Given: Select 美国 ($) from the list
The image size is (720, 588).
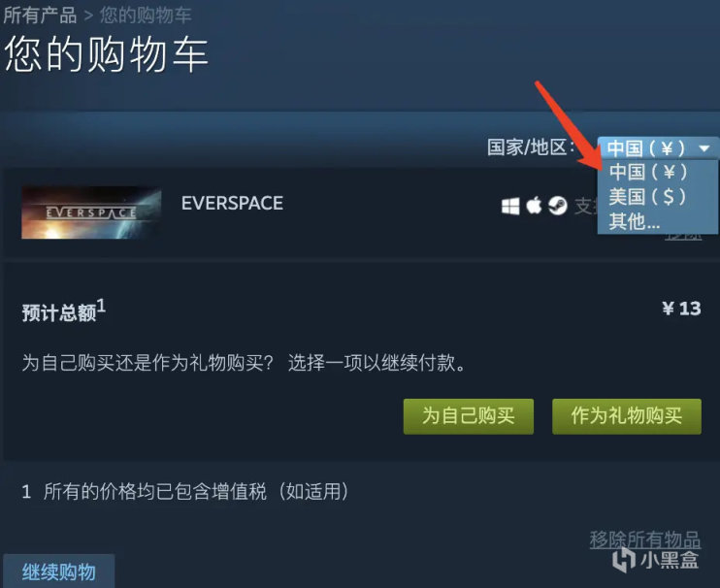Looking at the screenshot, I should point(647,197).
